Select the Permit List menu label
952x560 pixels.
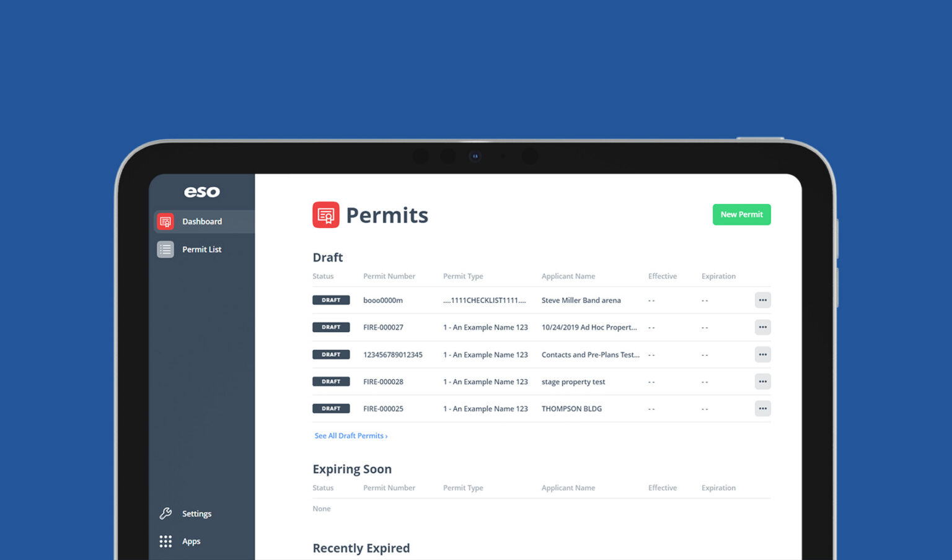pos(202,250)
